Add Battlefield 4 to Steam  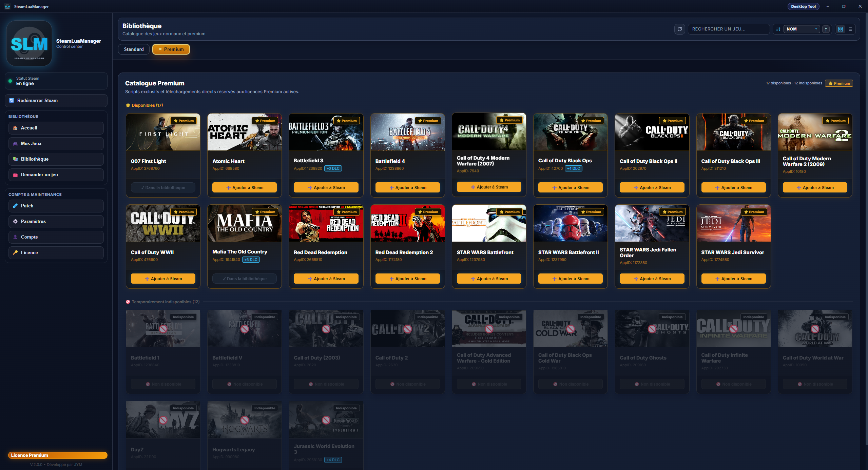click(407, 188)
